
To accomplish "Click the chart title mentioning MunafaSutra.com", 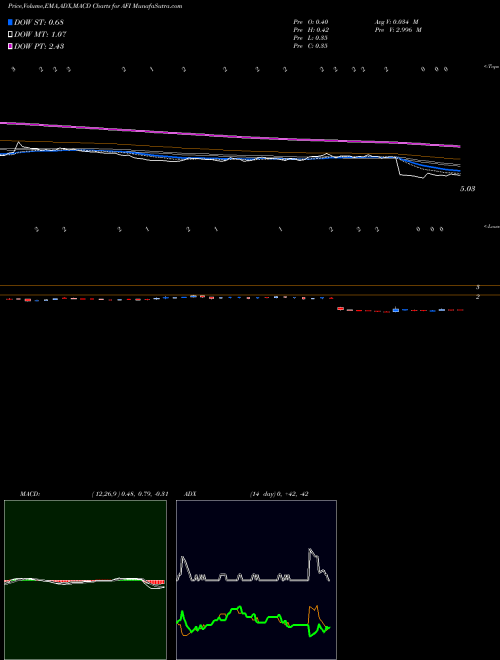I will click(x=95, y=6).
